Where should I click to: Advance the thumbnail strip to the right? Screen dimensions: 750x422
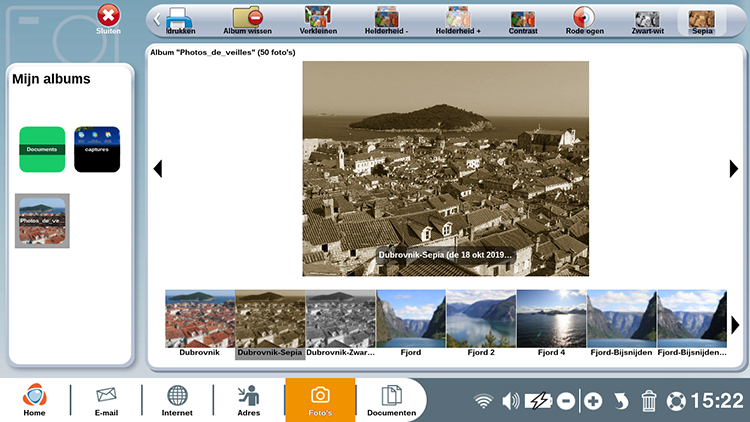click(735, 325)
